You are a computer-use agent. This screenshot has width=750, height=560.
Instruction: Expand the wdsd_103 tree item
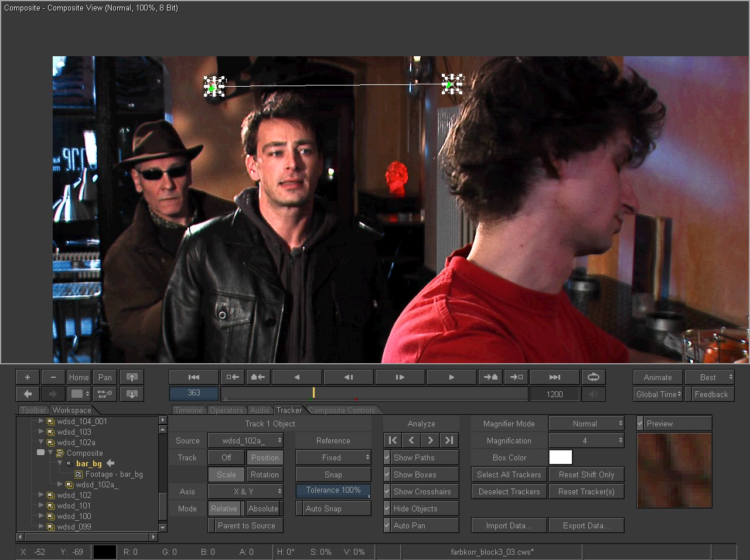coord(41,432)
